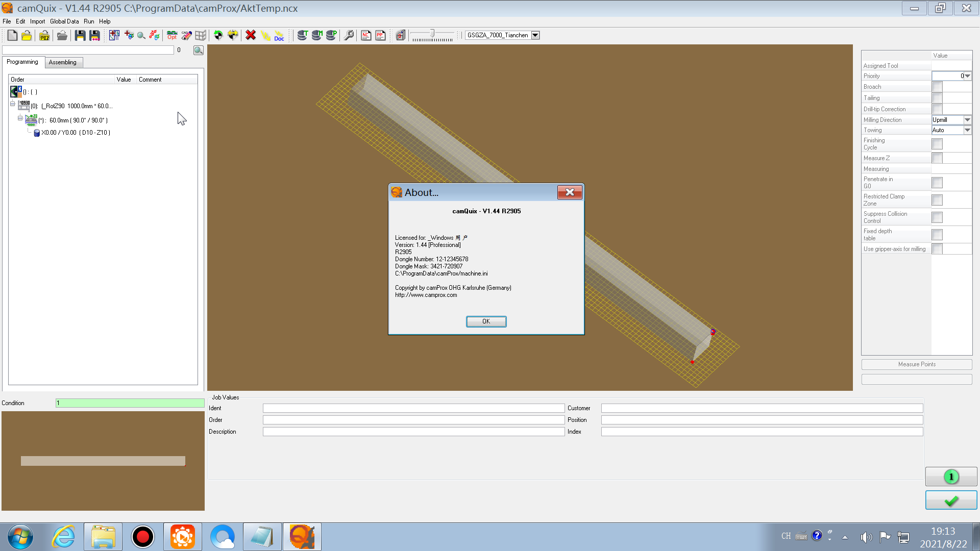
Task: Toggle the Tailing checkbox
Action: (937, 98)
